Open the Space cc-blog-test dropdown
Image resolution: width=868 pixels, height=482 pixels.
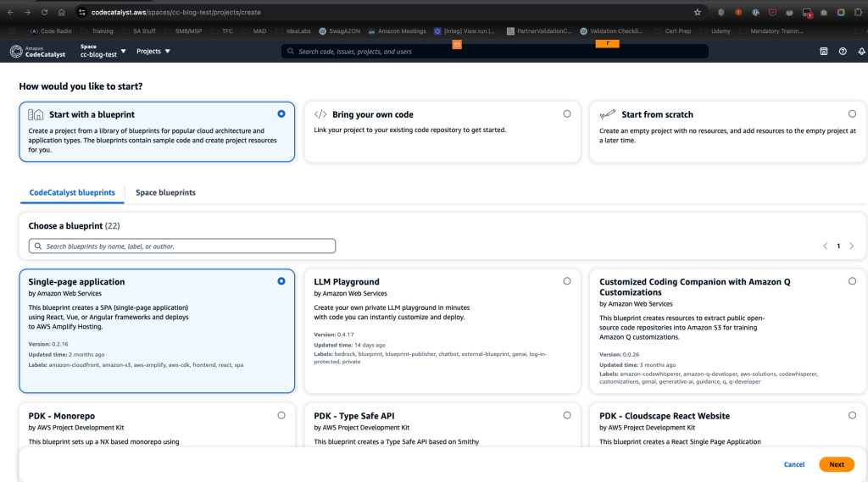[103, 51]
